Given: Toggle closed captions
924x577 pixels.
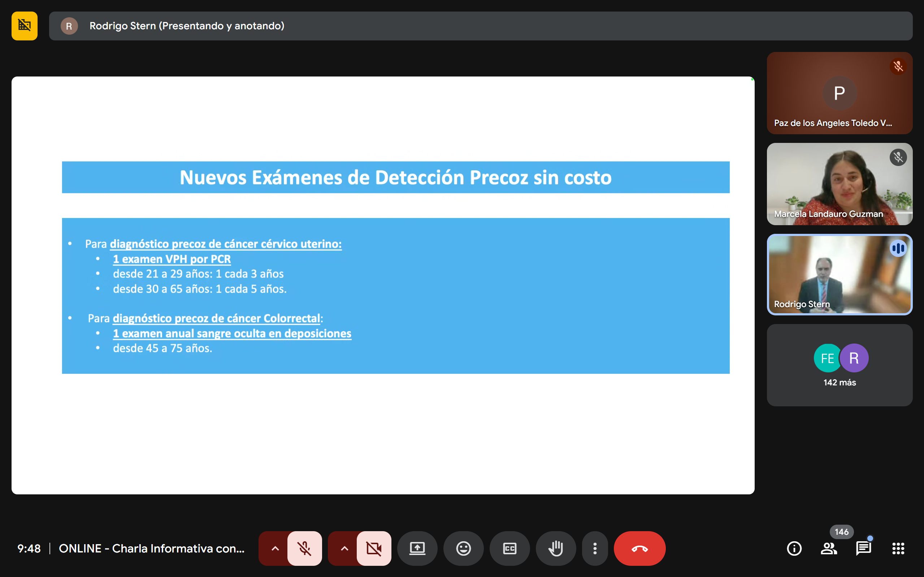Looking at the screenshot, I should pos(509,548).
